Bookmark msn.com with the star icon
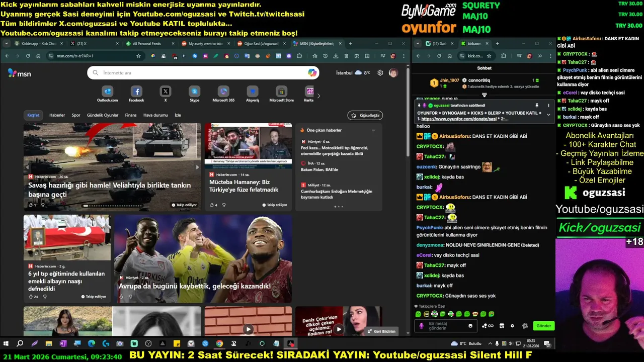 point(139,56)
